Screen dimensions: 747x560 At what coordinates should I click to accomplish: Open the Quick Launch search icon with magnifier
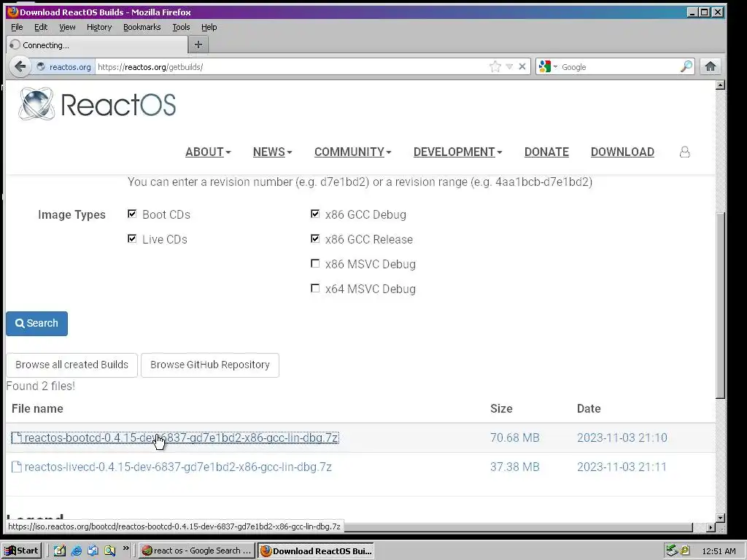110,551
